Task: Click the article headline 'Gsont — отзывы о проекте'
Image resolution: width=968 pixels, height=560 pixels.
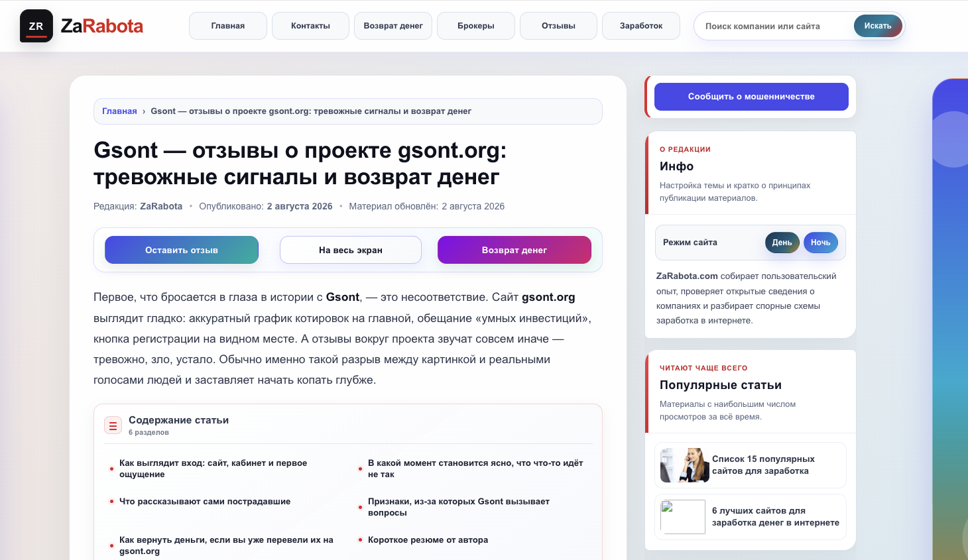Action: [x=300, y=164]
